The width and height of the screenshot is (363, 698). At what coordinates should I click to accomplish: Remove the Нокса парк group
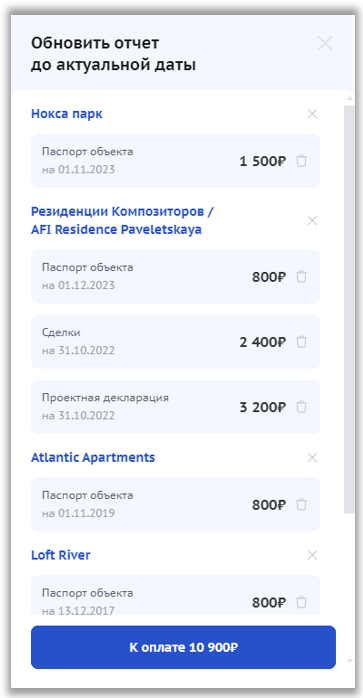312,114
